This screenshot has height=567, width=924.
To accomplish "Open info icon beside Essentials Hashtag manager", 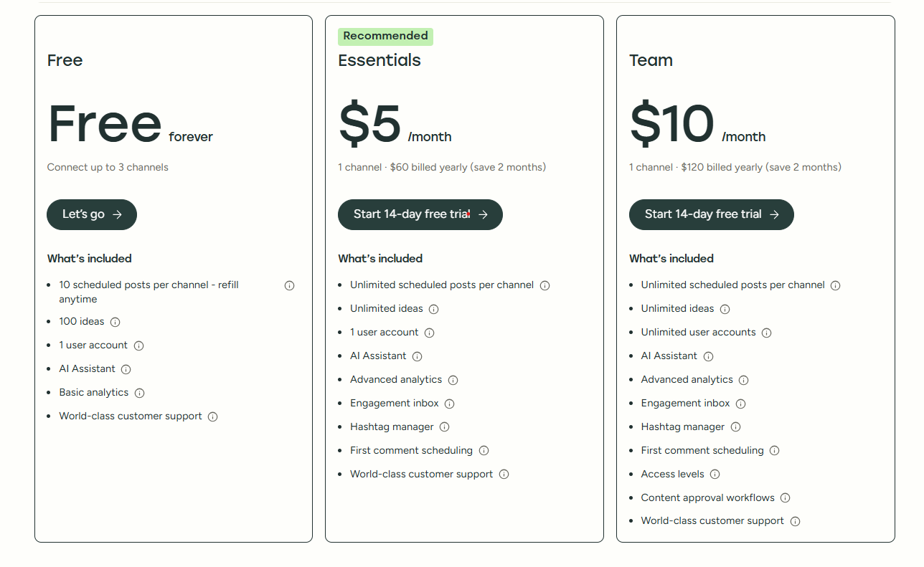I will 444,427.
